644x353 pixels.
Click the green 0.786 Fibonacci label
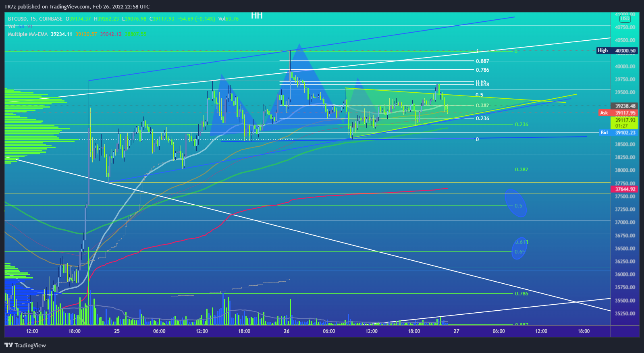[521, 294]
